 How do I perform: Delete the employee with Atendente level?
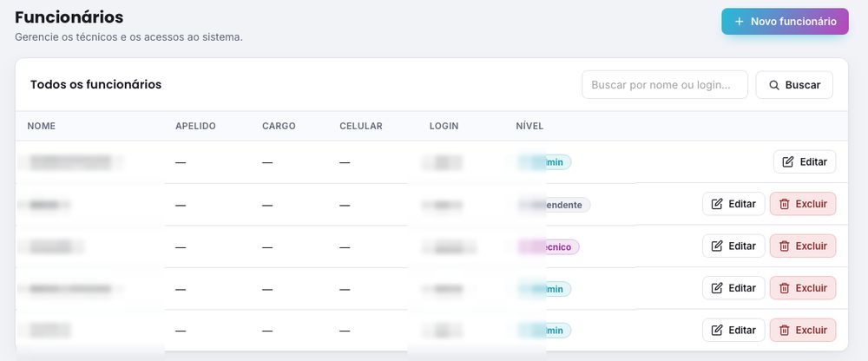(803, 204)
